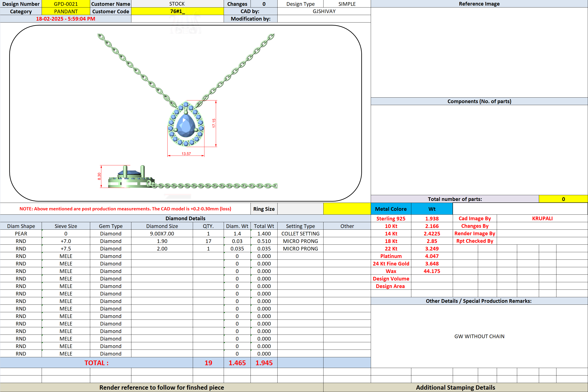Select the Components (No. of parts) header

[x=479, y=101]
